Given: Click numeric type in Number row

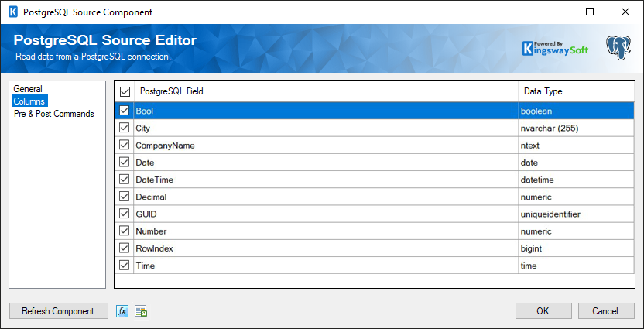Looking at the screenshot, I should tap(577, 231).
